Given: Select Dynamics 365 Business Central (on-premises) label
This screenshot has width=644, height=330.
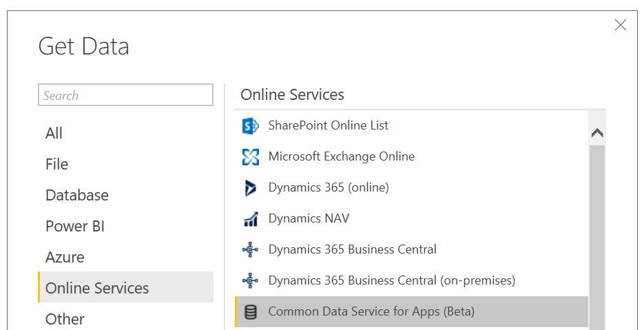Looking at the screenshot, I should point(392,280).
